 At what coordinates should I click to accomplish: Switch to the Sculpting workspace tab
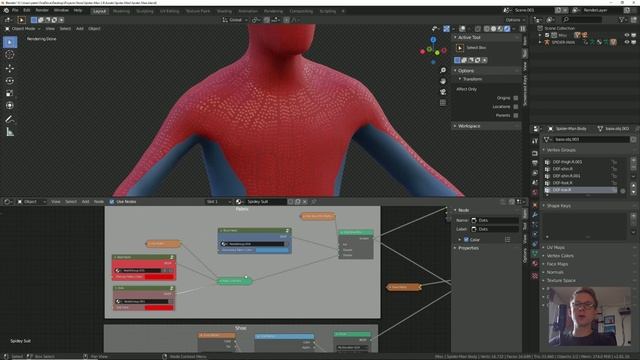(x=145, y=11)
